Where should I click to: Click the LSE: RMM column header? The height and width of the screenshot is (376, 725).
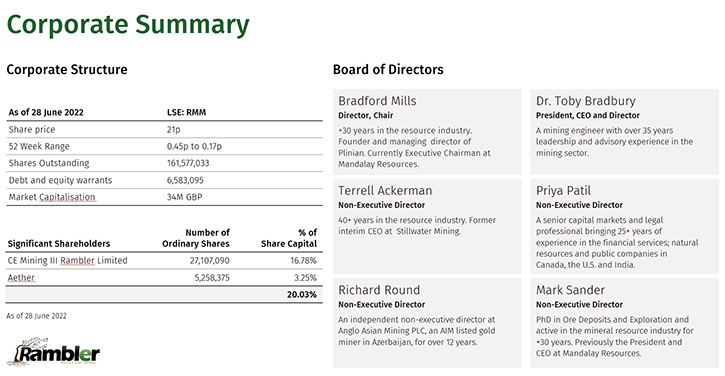pyautogui.click(x=186, y=112)
